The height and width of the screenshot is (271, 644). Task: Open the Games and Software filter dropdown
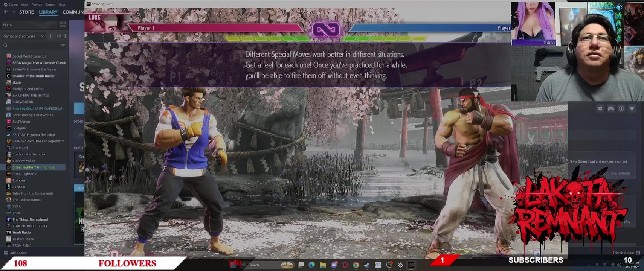click(x=23, y=36)
